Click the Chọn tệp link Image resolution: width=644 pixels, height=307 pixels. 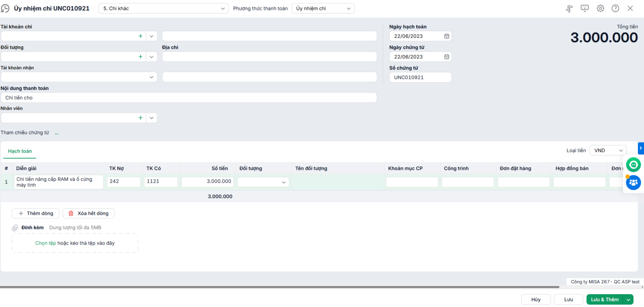pos(45,243)
